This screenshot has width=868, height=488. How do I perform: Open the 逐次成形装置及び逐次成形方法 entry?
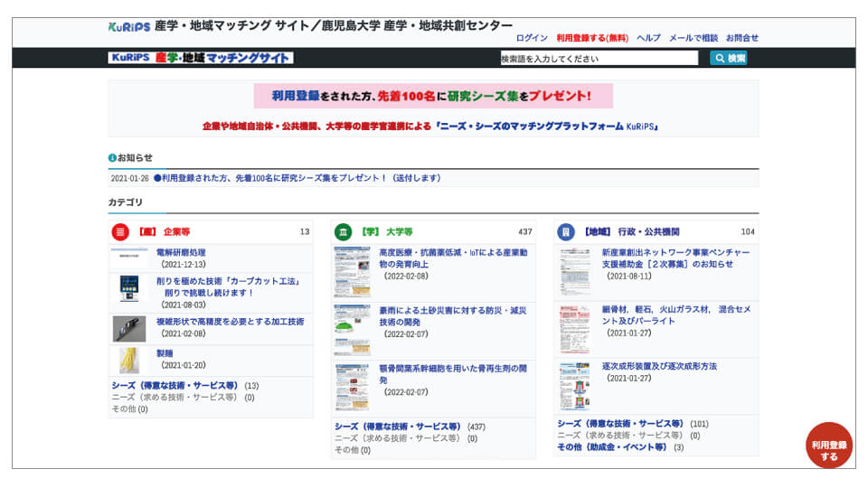pyautogui.click(x=659, y=366)
